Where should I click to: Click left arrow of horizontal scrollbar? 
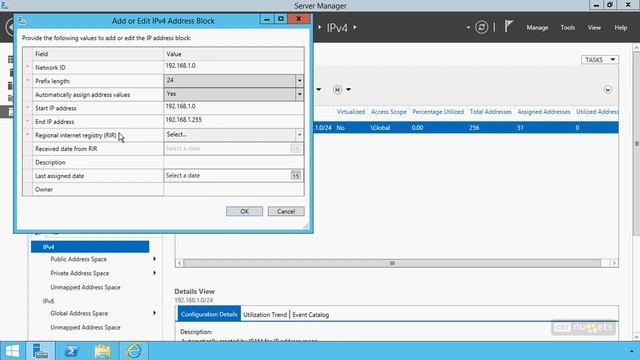coord(180,263)
